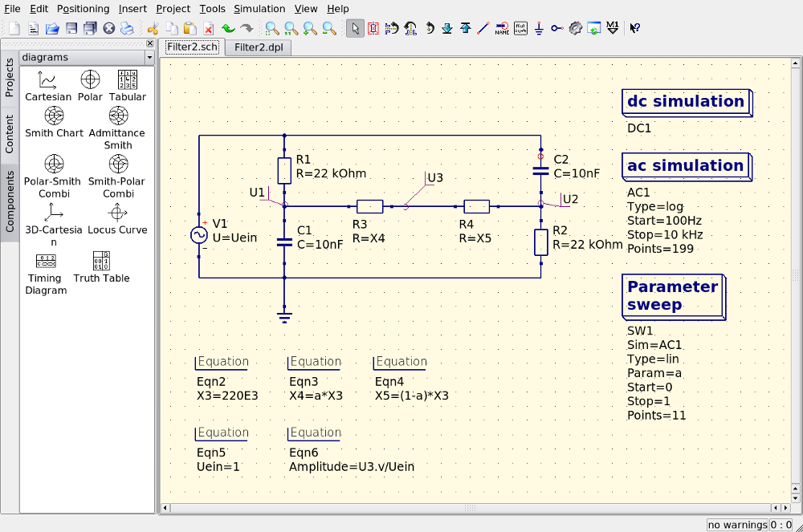Click the Save all files icon
The height and width of the screenshot is (532, 803).
(x=89, y=29)
